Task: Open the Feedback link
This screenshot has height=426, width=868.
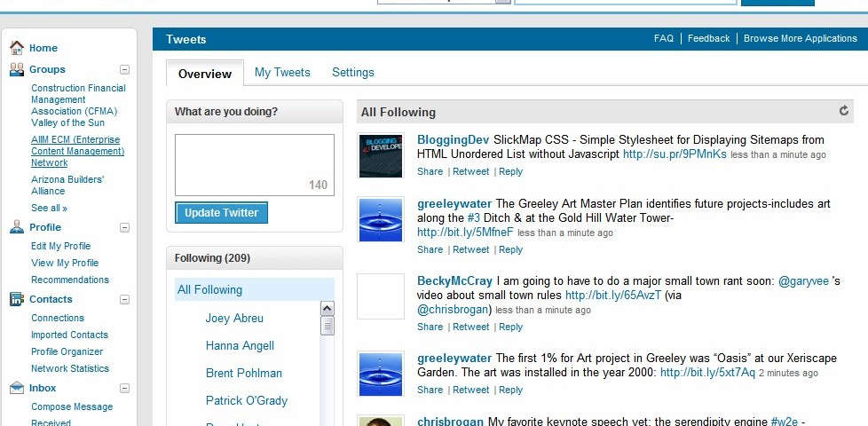Action: (708, 38)
